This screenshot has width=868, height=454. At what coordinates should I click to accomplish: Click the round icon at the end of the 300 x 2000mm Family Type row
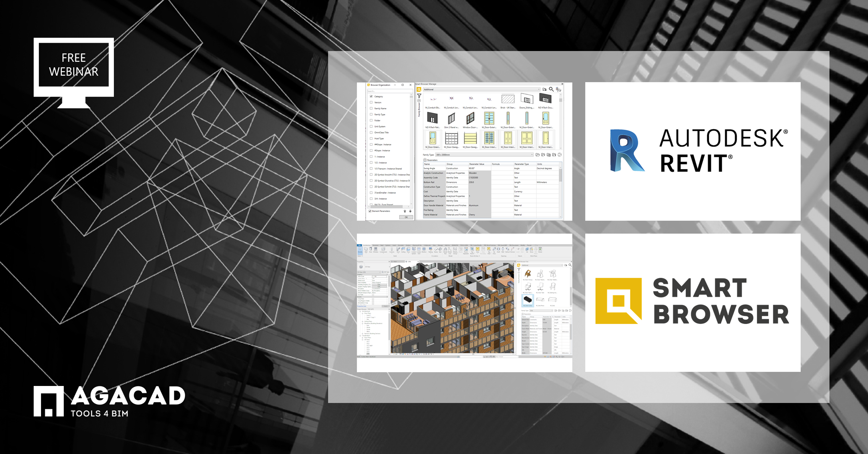[x=560, y=155]
